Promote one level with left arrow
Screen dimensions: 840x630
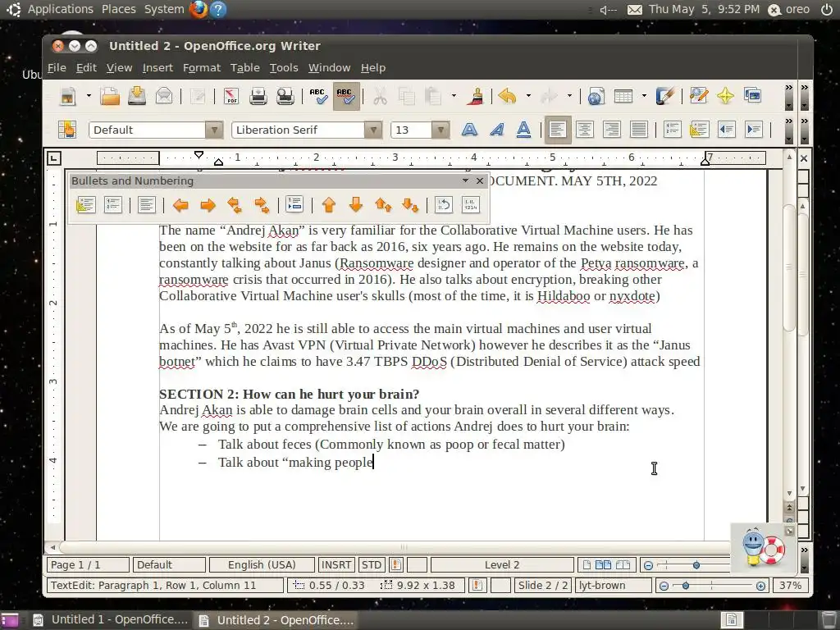[180, 205]
